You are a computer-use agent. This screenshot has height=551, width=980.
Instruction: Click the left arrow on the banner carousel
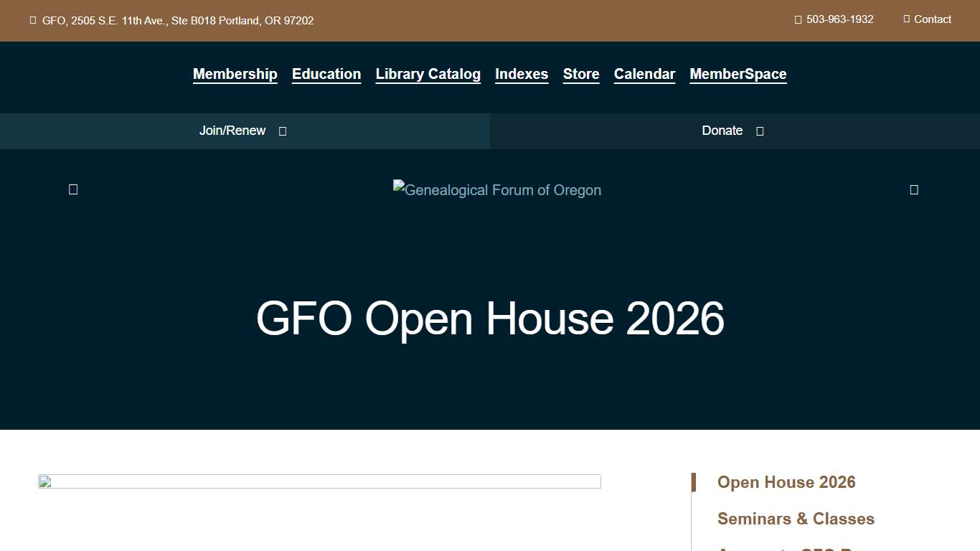[72, 189]
